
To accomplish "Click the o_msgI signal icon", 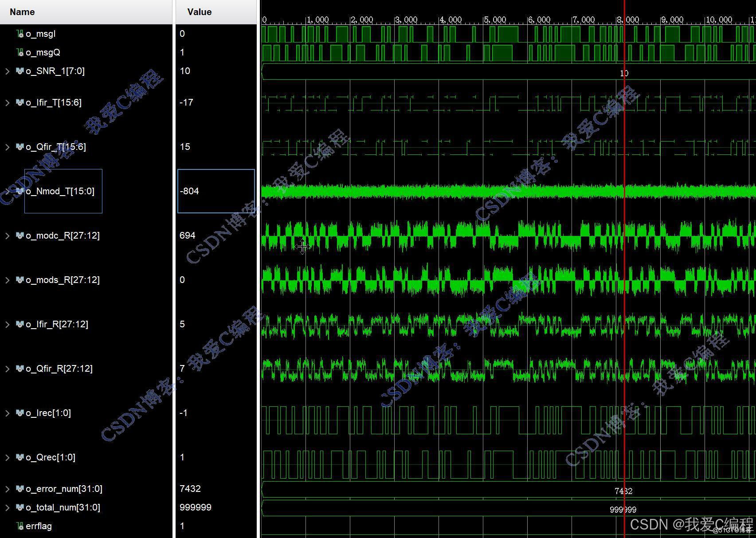I will (x=20, y=34).
